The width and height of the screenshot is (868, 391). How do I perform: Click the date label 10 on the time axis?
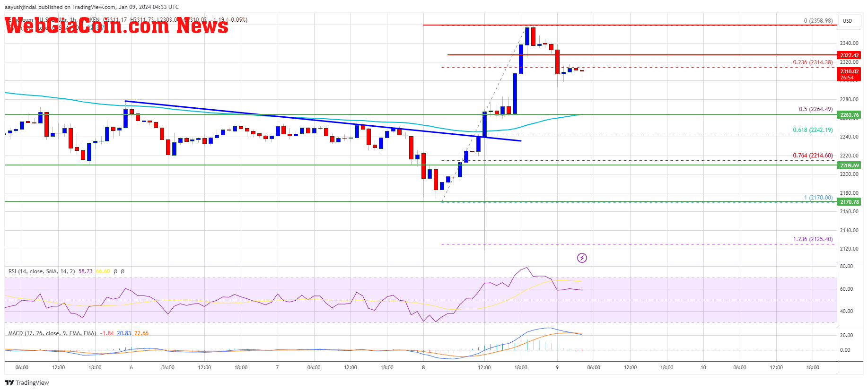click(703, 367)
